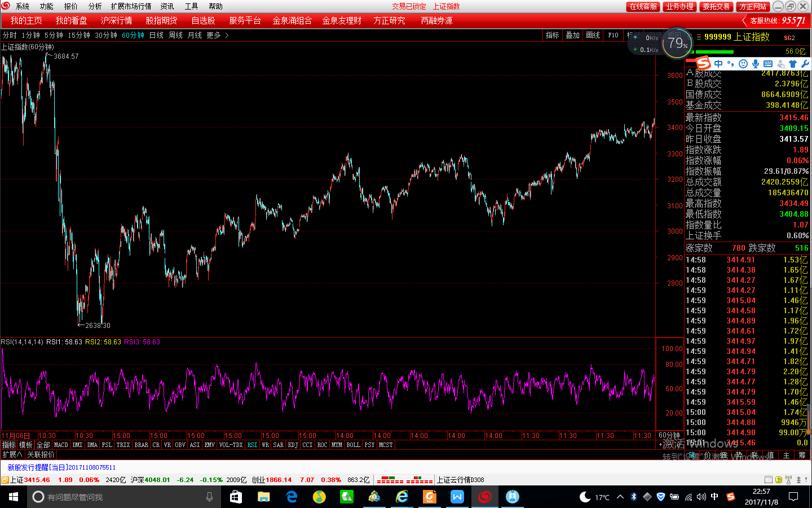Toggle Sogou punctuation mode icon
The image size is (812, 508).
(x=730, y=64)
